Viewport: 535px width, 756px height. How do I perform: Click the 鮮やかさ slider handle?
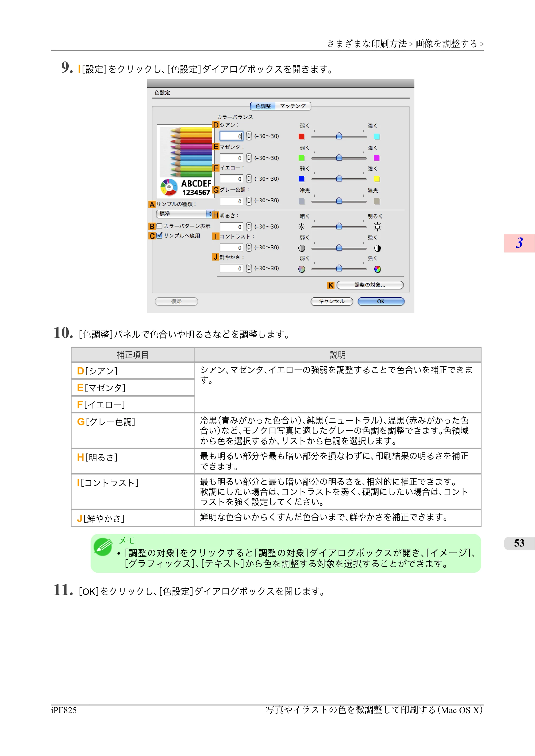click(x=339, y=268)
